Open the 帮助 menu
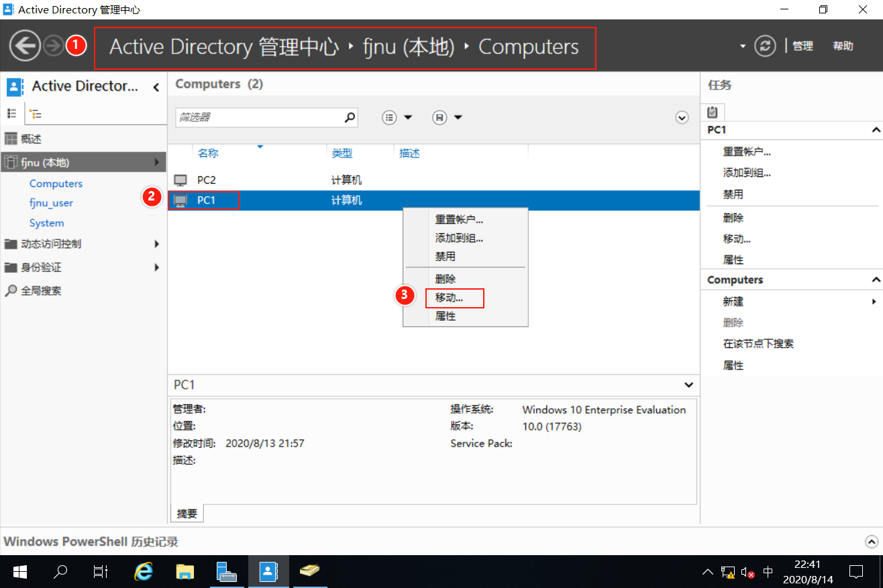883x588 pixels. tap(843, 46)
